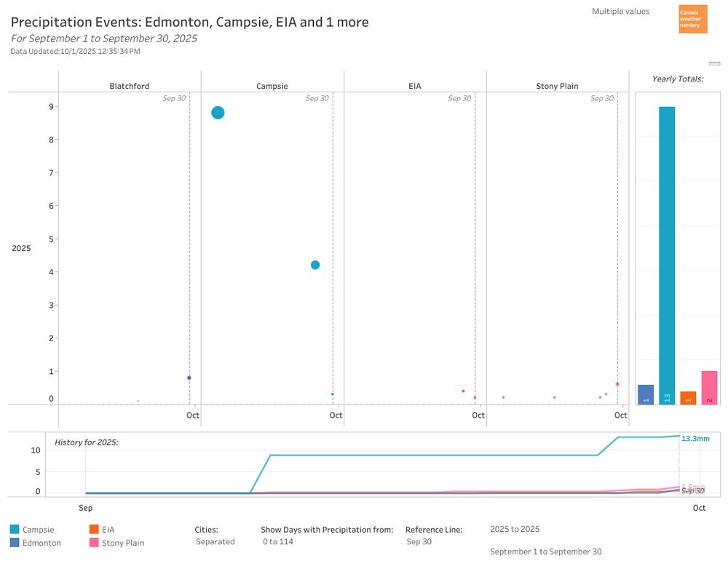The image size is (728, 569).
Task: Click the Stony Plain legend label text
Action: pyautogui.click(x=123, y=543)
